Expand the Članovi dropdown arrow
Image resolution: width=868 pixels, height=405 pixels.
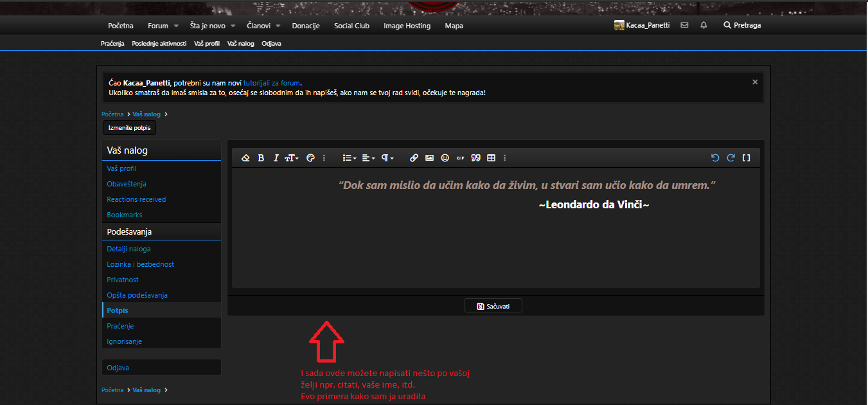tap(278, 26)
